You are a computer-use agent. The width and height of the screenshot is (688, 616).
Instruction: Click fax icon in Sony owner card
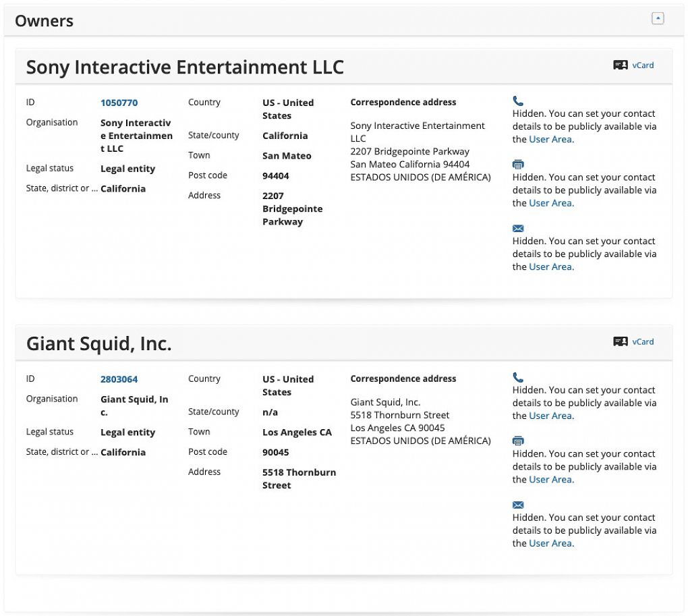[x=518, y=165]
